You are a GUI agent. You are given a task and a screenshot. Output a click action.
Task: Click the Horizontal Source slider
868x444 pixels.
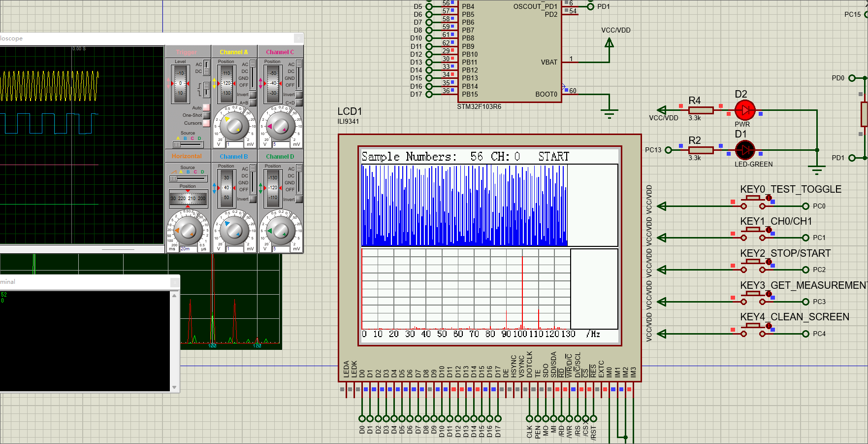[188, 178]
